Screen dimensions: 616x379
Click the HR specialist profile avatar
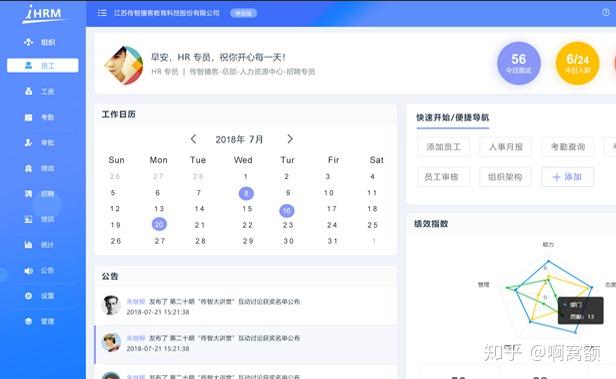(x=123, y=65)
